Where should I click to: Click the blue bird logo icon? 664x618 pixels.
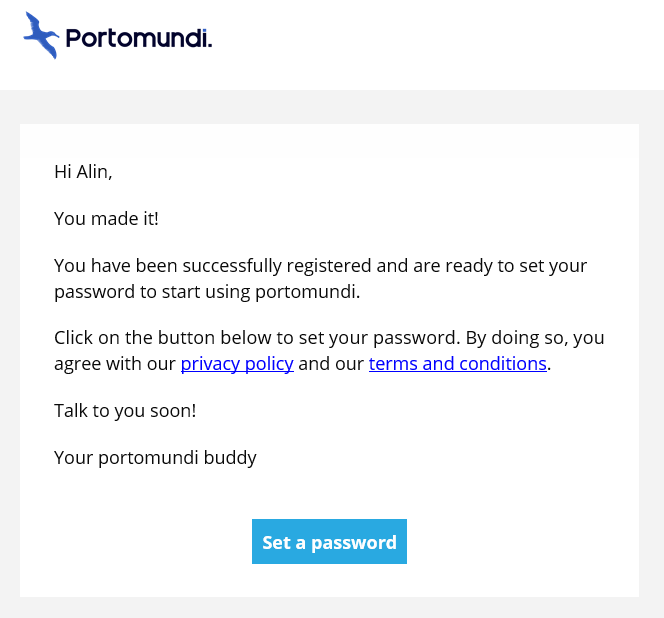41,35
